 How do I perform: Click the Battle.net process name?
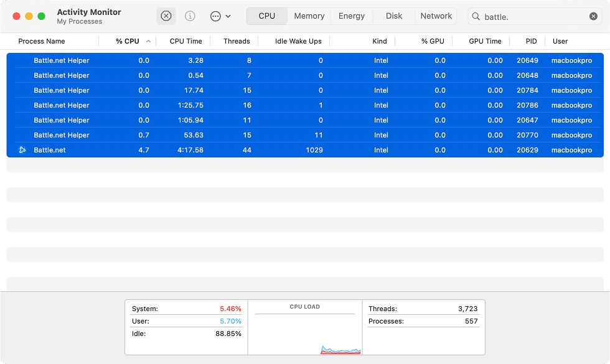(x=50, y=150)
